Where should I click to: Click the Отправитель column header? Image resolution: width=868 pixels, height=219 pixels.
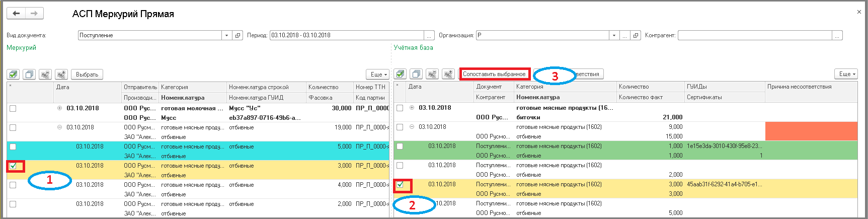[x=140, y=87]
